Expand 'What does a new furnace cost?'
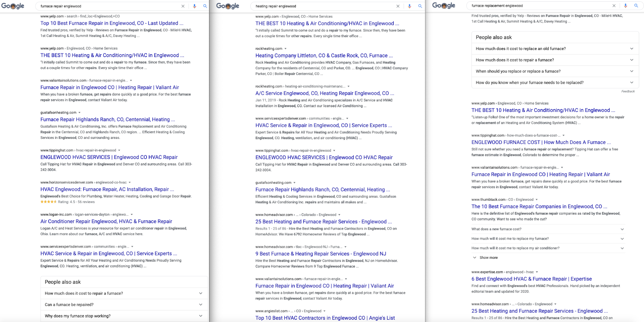Image resolution: width=644 pixels, height=322 pixels. 548,229
